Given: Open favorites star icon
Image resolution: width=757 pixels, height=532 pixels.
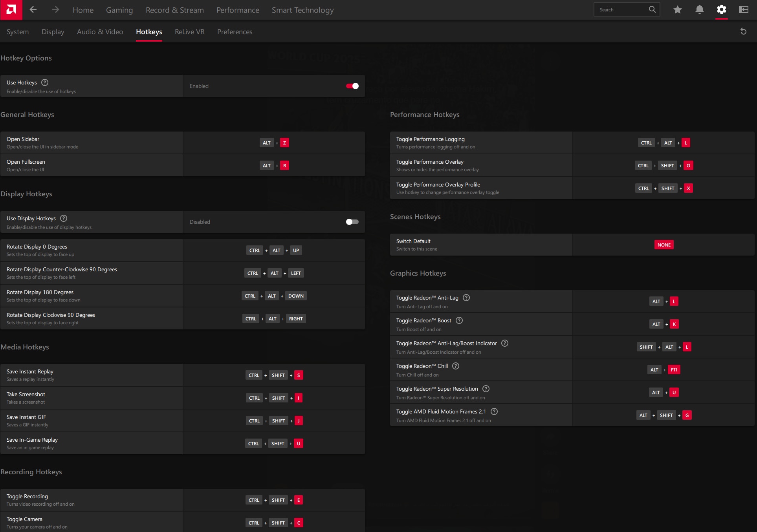Looking at the screenshot, I should tap(678, 10).
